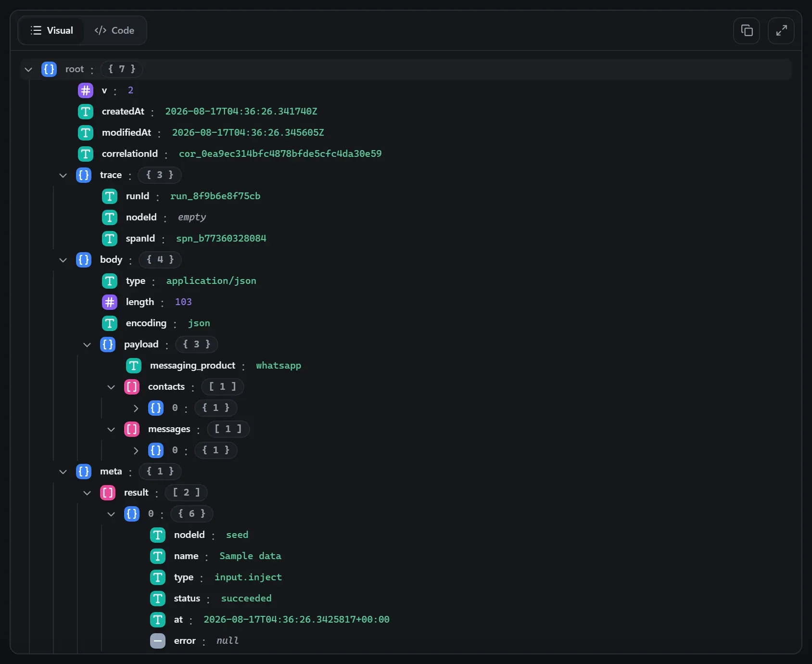The height and width of the screenshot is (664, 812).
Task: Select the spanId value spn_b77360328084
Action: tap(221, 239)
